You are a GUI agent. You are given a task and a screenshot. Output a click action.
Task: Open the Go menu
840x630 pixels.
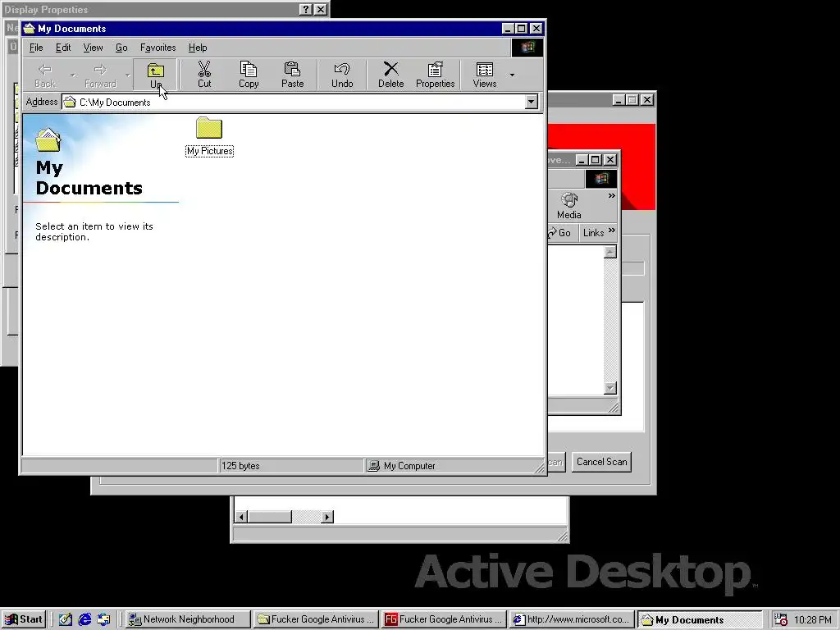click(121, 48)
